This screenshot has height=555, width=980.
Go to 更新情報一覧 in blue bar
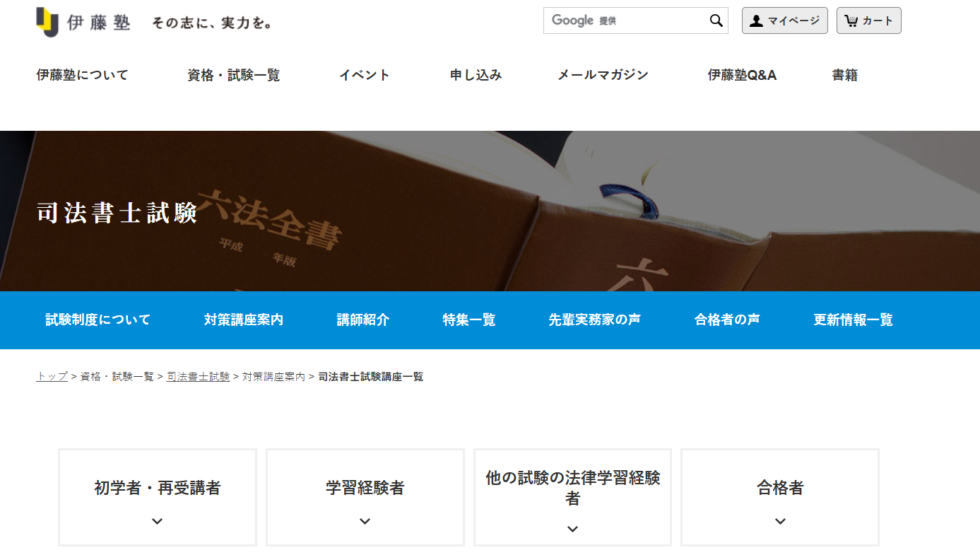tap(853, 320)
